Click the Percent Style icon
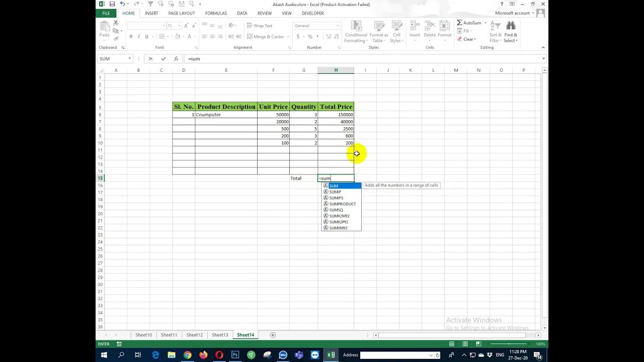 310,36
